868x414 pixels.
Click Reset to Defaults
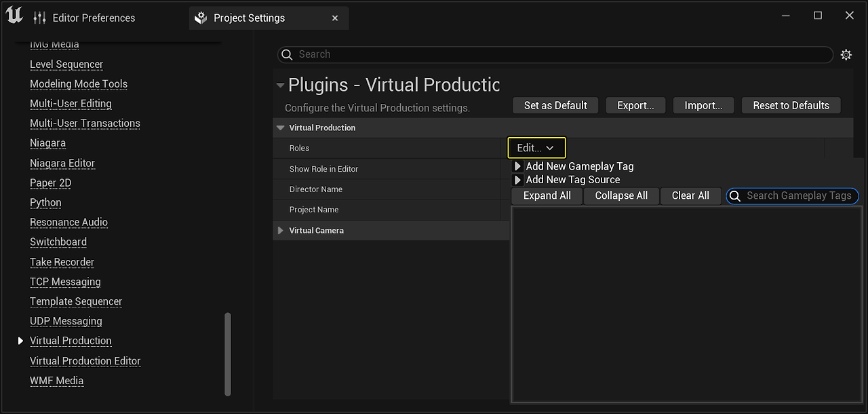tap(791, 105)
